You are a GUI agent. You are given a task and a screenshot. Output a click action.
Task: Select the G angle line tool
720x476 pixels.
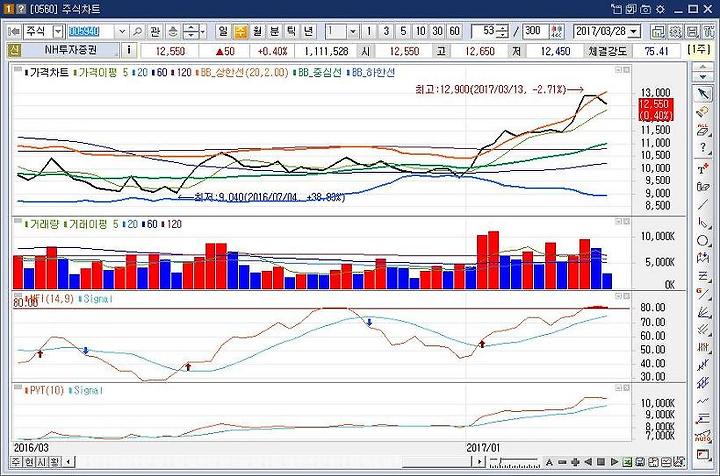click(703, 294)
